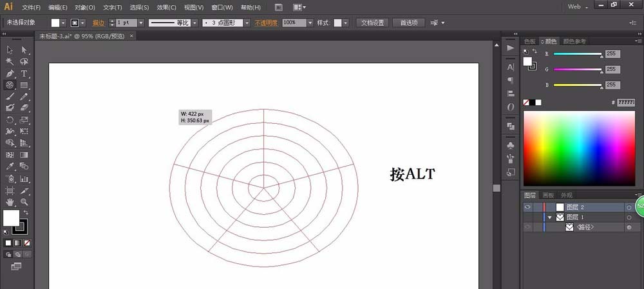The height and width of the screenshot is (289, 644).
Task: Open the 窗口(W) menu
Action: tap(222, 7)
